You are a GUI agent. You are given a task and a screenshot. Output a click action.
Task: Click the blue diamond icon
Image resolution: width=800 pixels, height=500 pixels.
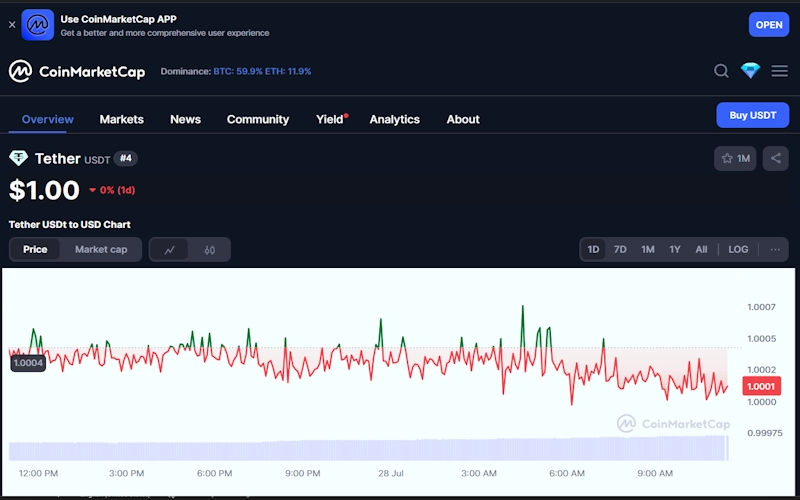click(x=751, y=71)
